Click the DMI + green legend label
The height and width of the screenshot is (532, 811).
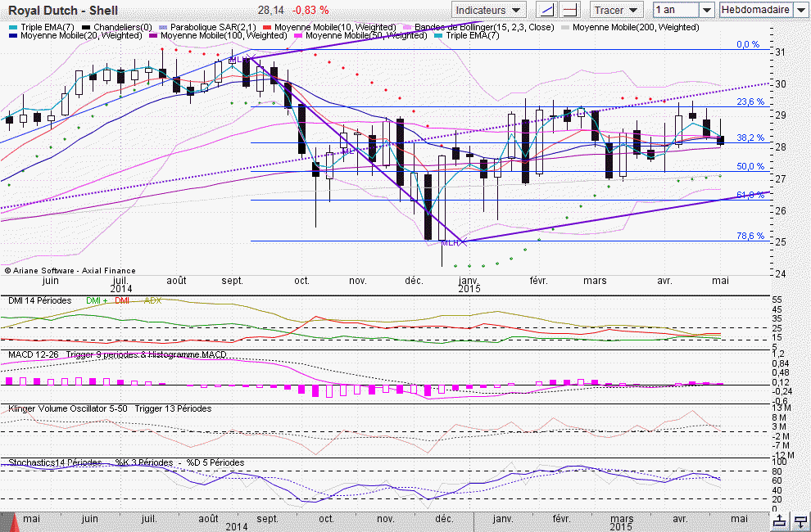click(97, 300)
